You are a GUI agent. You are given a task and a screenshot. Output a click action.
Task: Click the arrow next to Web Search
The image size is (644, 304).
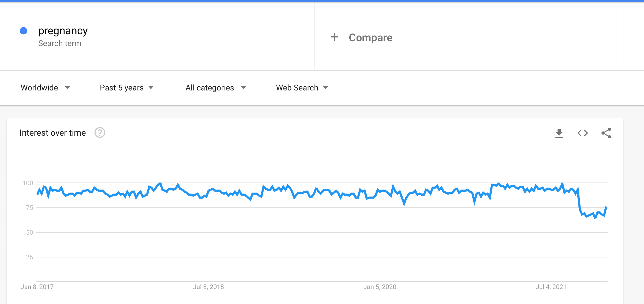tap(325, 88)
